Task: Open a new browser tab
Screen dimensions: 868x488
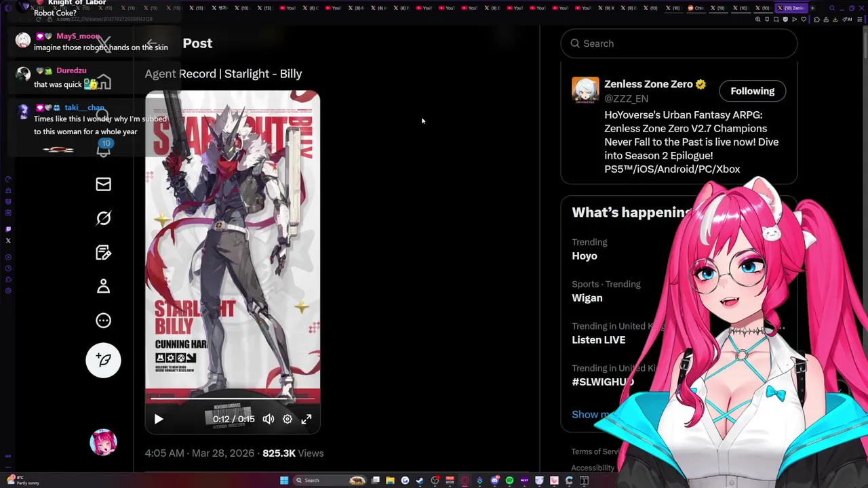Action: 812,8
